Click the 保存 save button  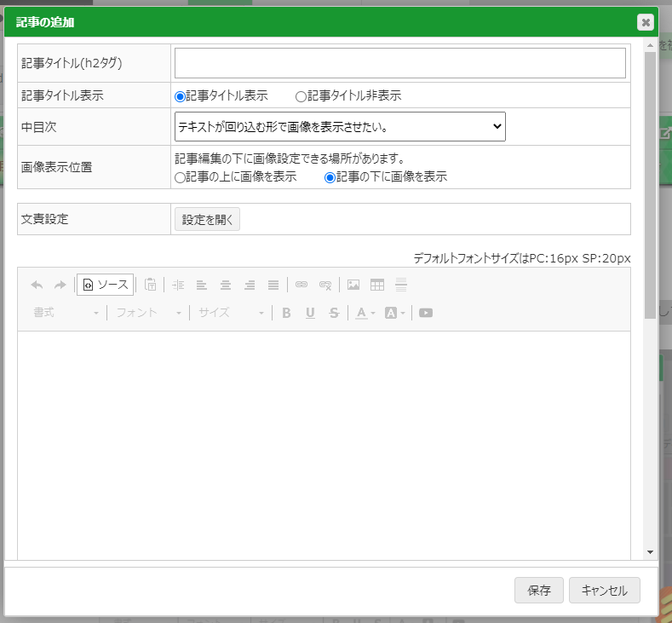click(x=539, y=591)
